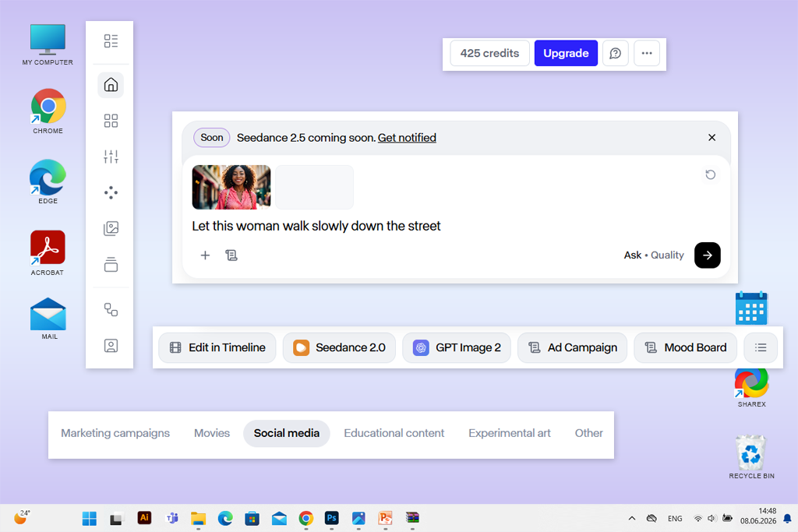Switch to Experimental art tab
The image size is (798, 532).
tap(510, 433)
